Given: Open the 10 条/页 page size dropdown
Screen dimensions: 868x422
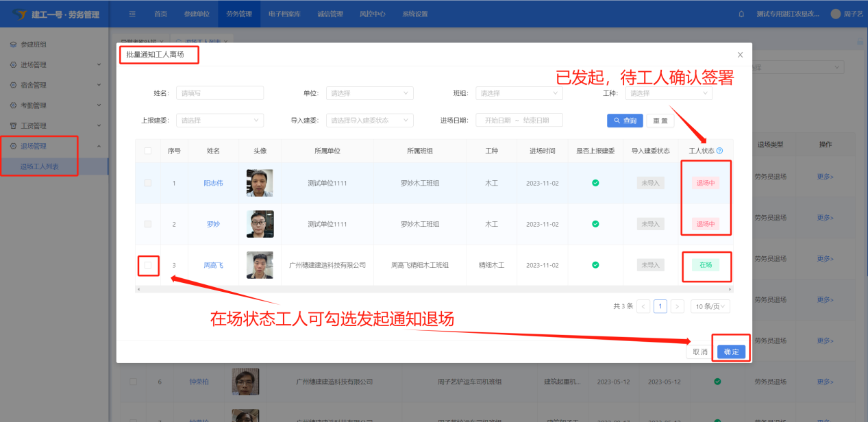Looking at the screenshot, I should [710, 306].
